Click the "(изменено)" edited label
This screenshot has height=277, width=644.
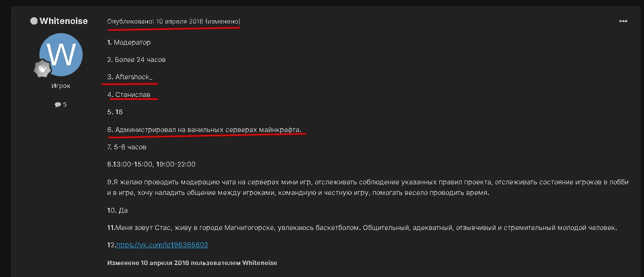(x=223, y=22)
